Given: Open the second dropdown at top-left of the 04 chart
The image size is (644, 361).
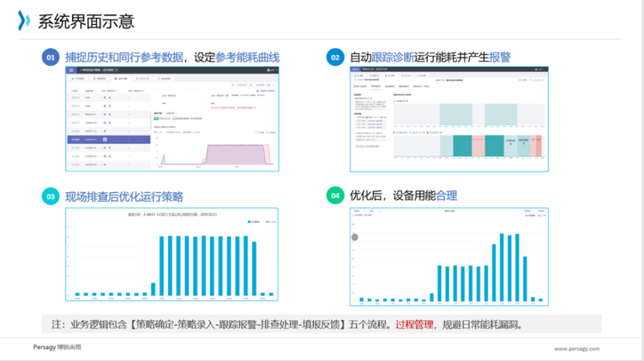Looking at the screenshot, I should tap(375, 211).
